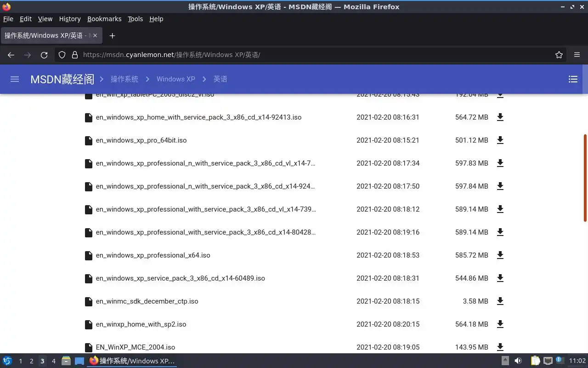Screen dimensions: 588x368
Task: Open the History menu
Action: tap(70, 19)
